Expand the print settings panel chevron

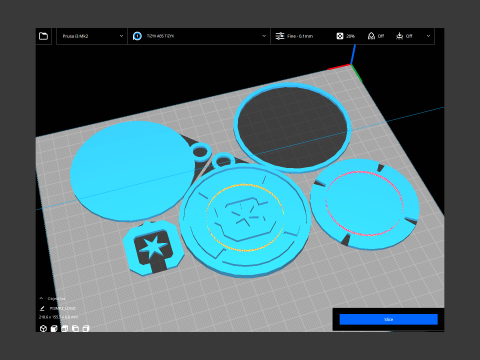[428, 36]
